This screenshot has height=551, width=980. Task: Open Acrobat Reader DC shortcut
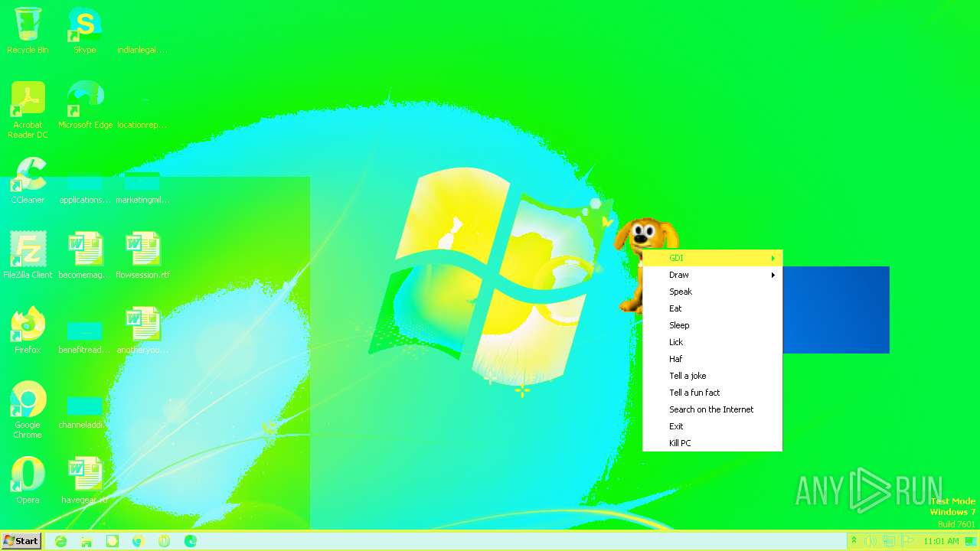point(28,109)
